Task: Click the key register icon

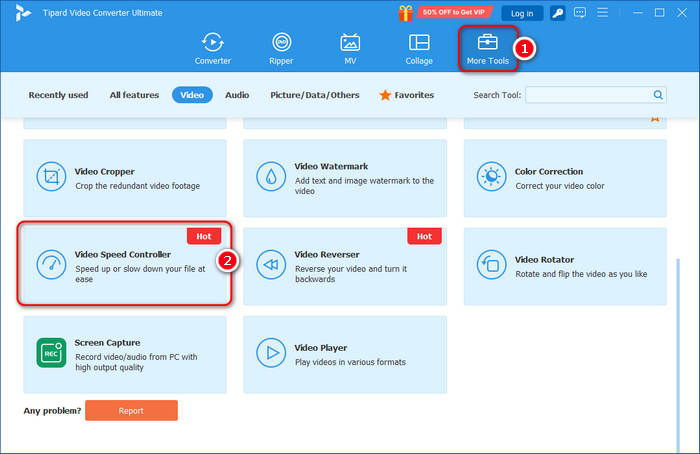Action: pyautogui.click(x=558, y=13)
